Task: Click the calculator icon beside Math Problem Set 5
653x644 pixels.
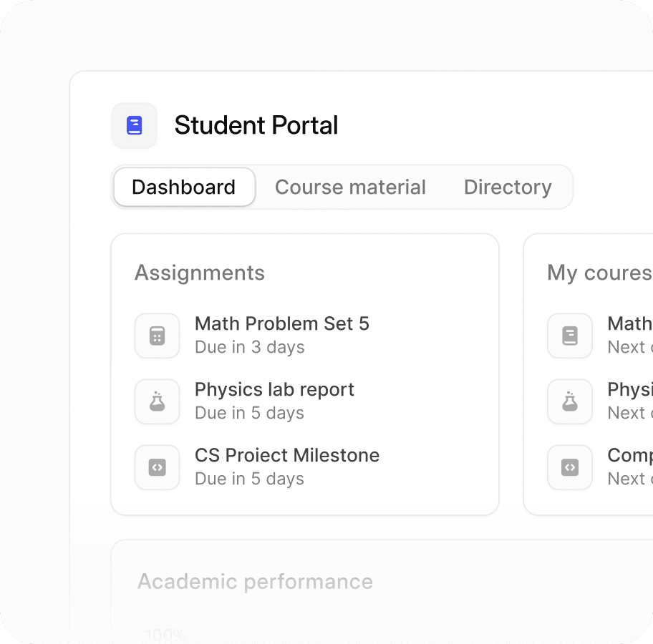Action: (x=158, y=336)
